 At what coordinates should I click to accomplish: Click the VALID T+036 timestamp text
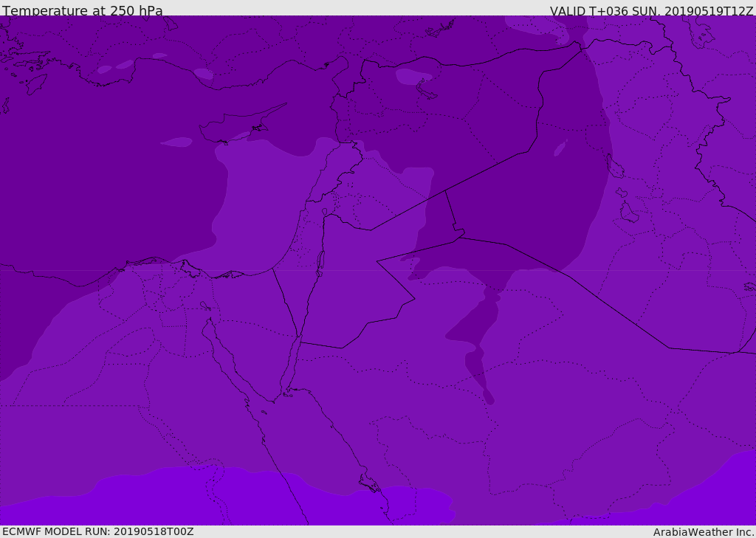coord(651,10)
